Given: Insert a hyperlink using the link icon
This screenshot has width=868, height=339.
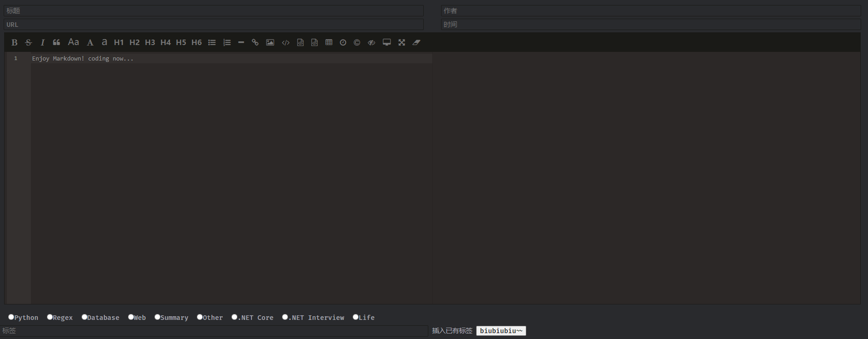Looking at the screenshot, I should point(255,42).
